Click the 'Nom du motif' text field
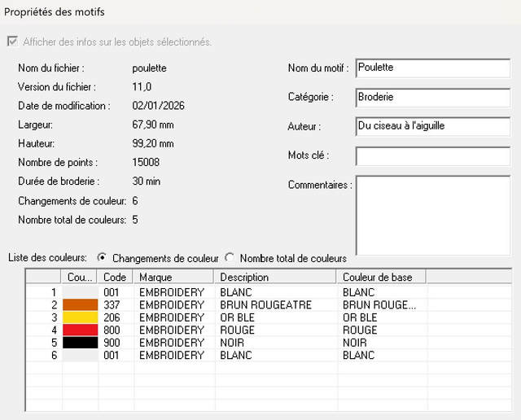Screen dimensions: 521x420 [431, 68]
